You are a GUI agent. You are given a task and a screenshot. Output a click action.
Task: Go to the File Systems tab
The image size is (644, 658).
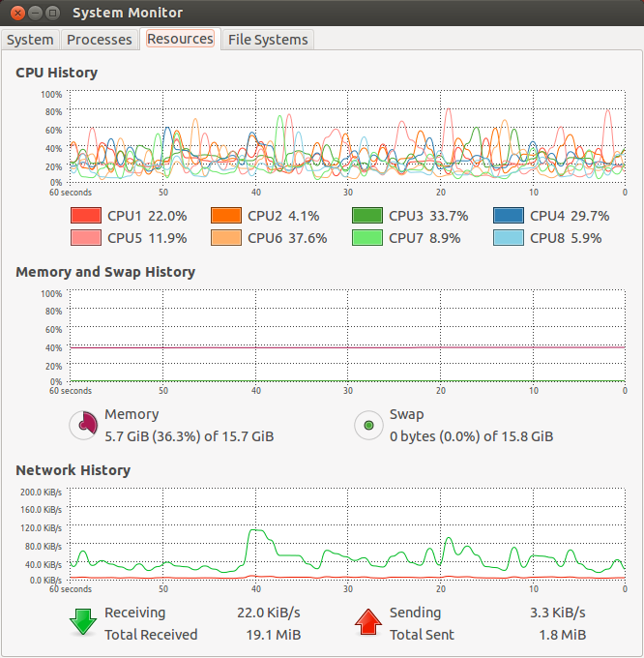point(268,40)
